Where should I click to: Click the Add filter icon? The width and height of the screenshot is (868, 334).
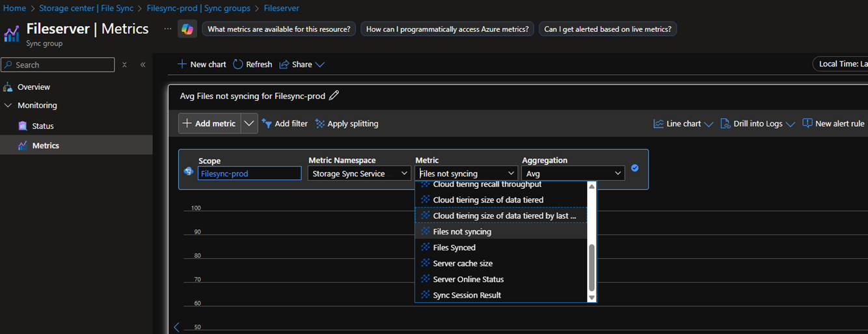coord(267,124)
